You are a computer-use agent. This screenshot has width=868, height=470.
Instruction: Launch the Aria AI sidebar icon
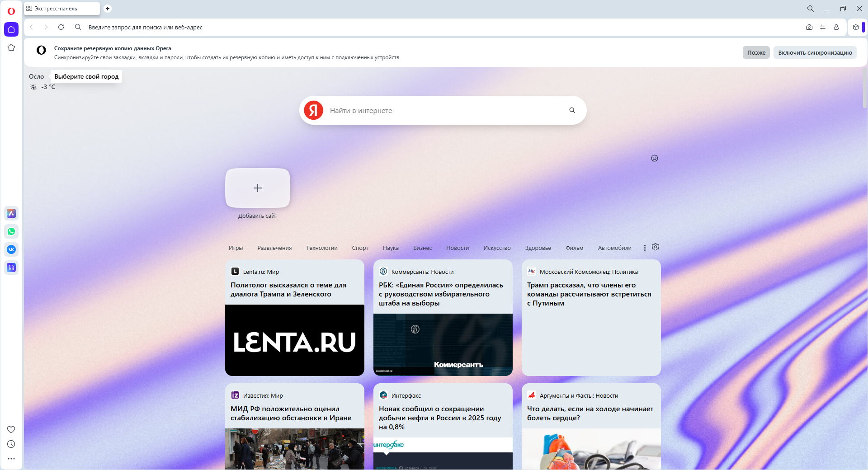click(11, 213)
